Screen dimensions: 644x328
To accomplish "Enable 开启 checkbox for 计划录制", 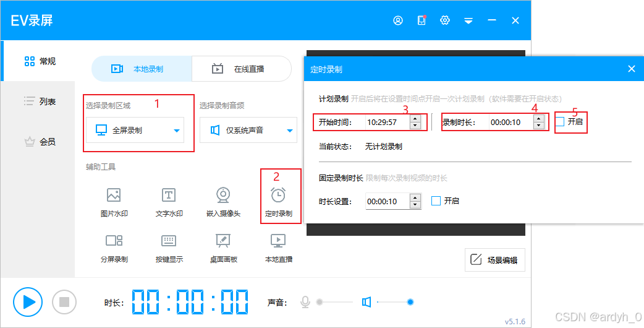I will (x=559, y=122).
